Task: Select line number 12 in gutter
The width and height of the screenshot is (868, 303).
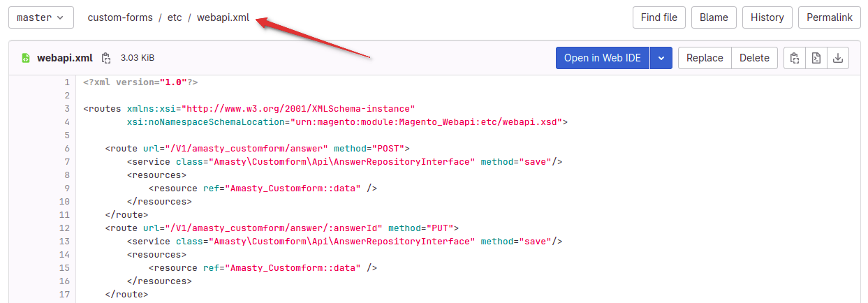Action: tap(65, 228)
